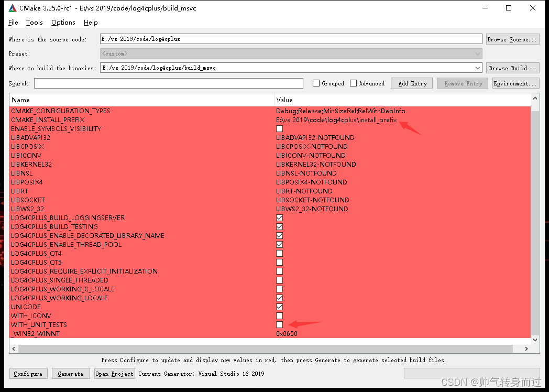Click the LIBSOCKET-NOTFOUND value

(312, 200)
